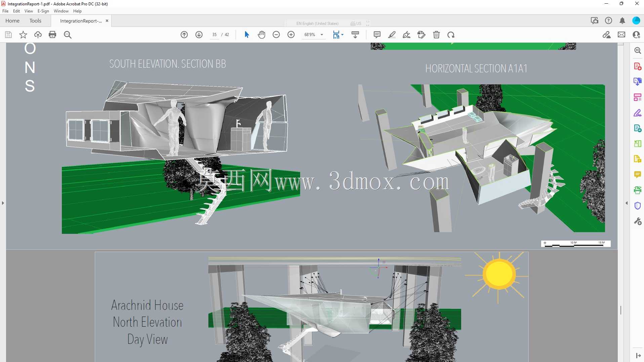
Task: Open Create PDF tool in right panel
Action: tap(638, 66)
